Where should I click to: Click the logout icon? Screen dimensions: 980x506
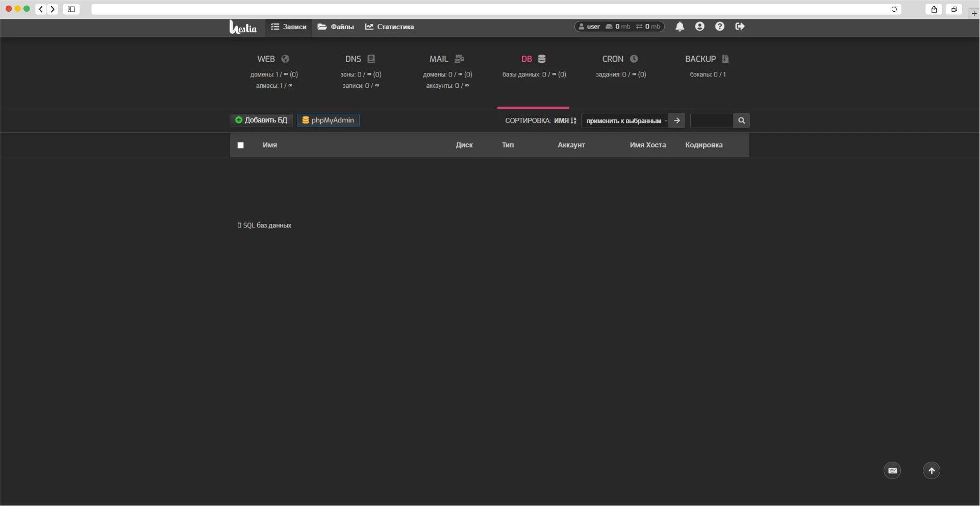click(x=740, y=27)
